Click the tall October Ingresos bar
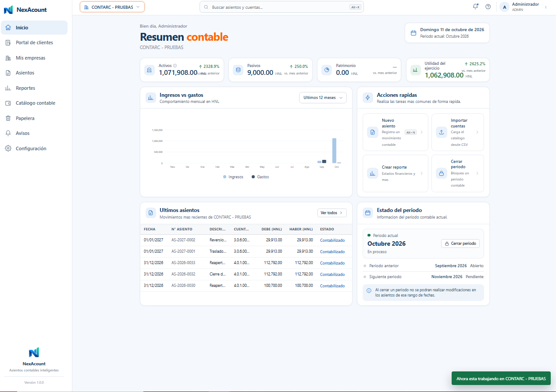 coord(334,151)
